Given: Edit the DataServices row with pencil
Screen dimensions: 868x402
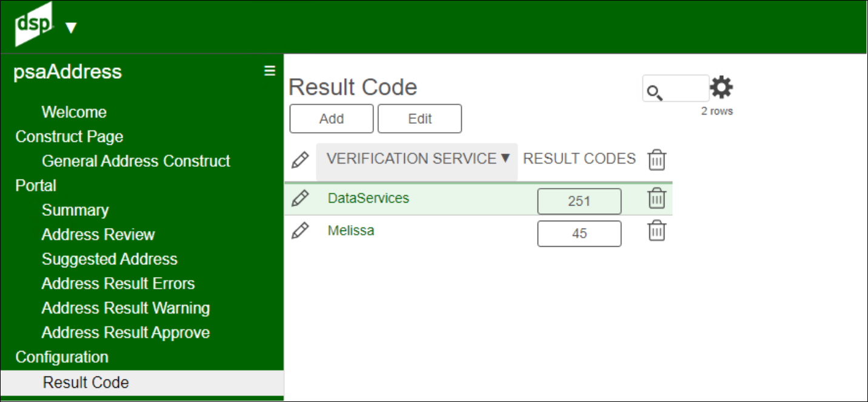Looking at the screenshot, I should (300, 198).
